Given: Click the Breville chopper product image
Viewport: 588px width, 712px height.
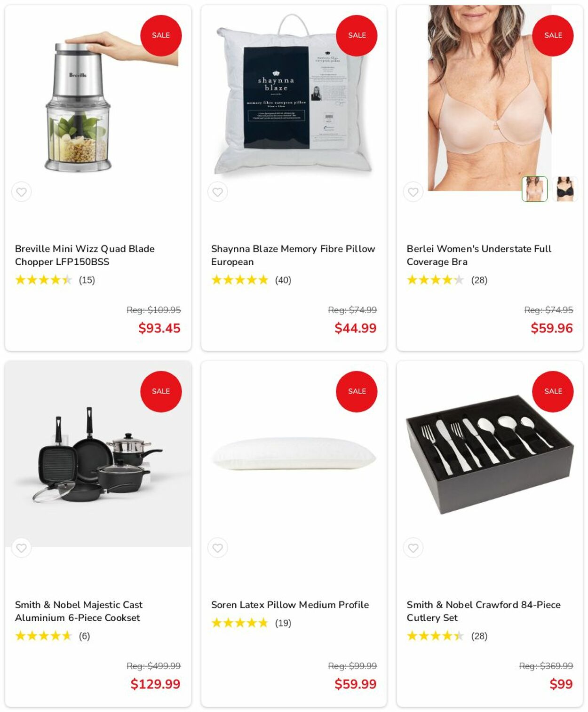Looking at the screenshot, I should click(98, 99).
